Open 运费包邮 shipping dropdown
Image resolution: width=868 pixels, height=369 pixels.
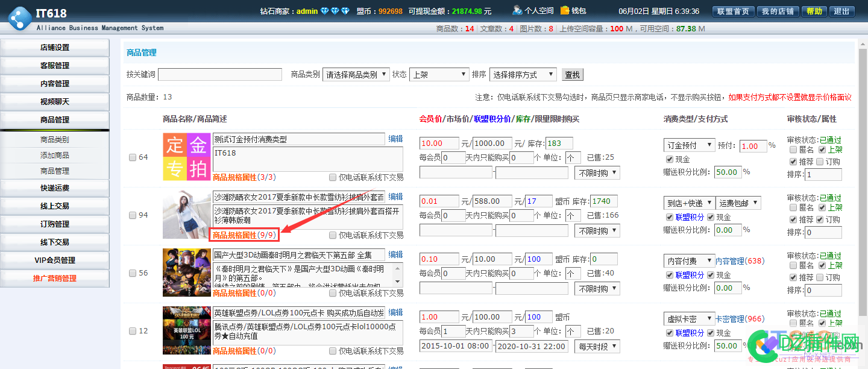[738, 203]
